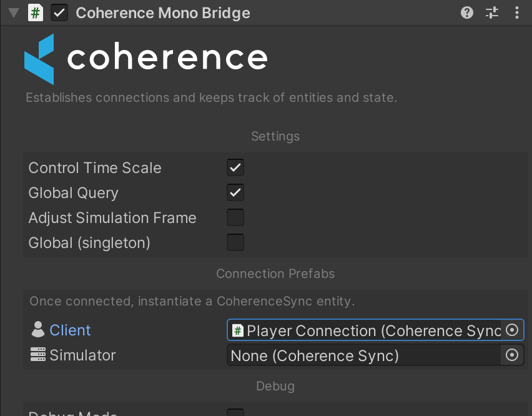Screen dimensions: 532x416
Task: Open object picker for the Client field
Action: click(512, 330)
